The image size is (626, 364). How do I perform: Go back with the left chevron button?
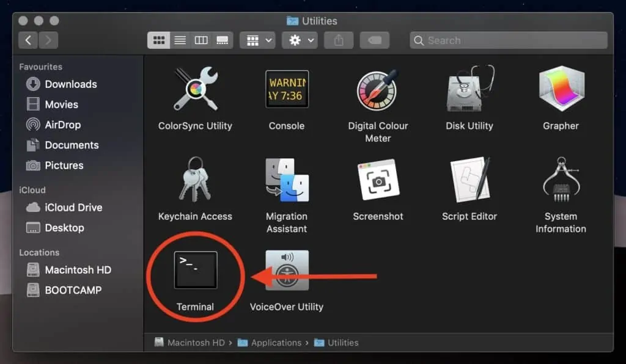click(x=28, y=40)
